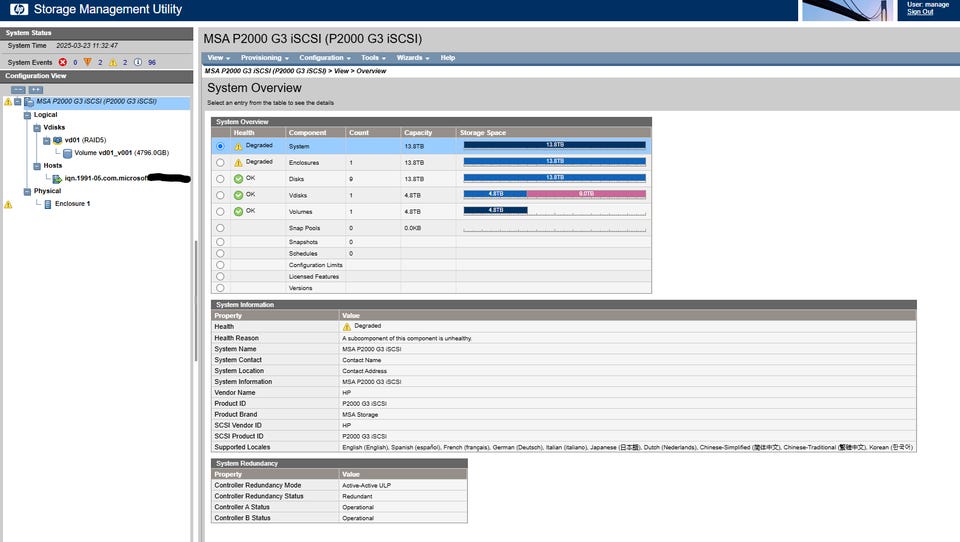Collapse the Vdisks tree node
The height and width of the screenshot is (542, 960).
click(x=37, y=128)
